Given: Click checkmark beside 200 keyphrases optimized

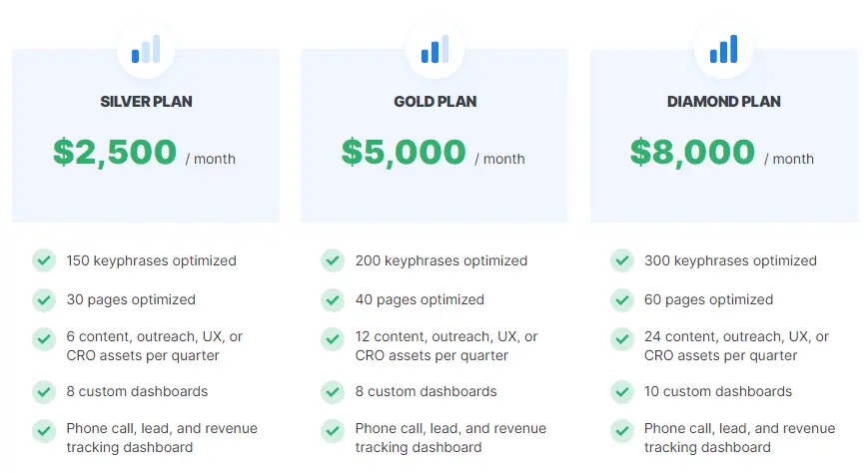Looking at the screenshot, I should point(333,260).
